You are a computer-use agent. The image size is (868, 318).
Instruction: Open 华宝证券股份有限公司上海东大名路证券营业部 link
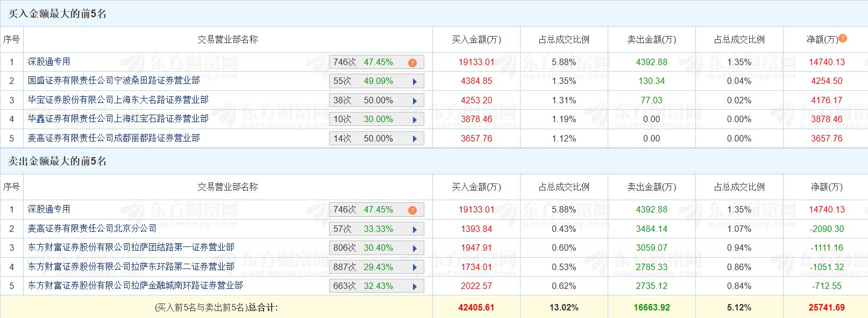tap(118, 100)
